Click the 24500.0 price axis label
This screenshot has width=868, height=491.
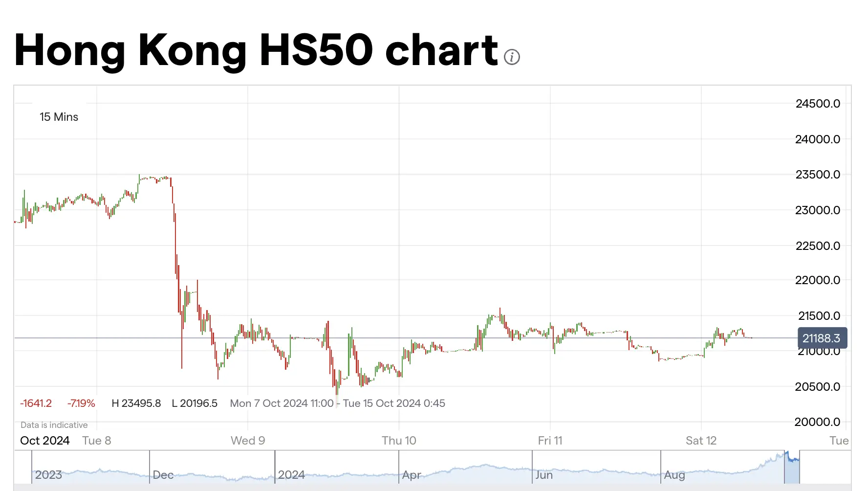coord(818,104)
